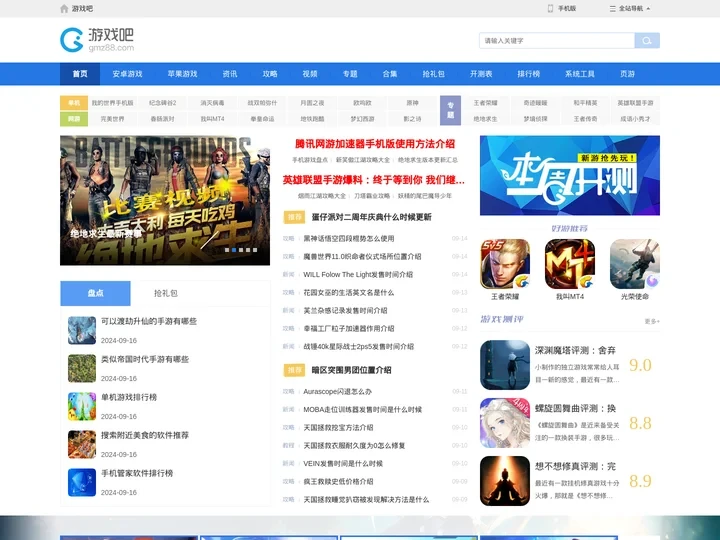Click the 本周开测 banner image

(570, 175)
